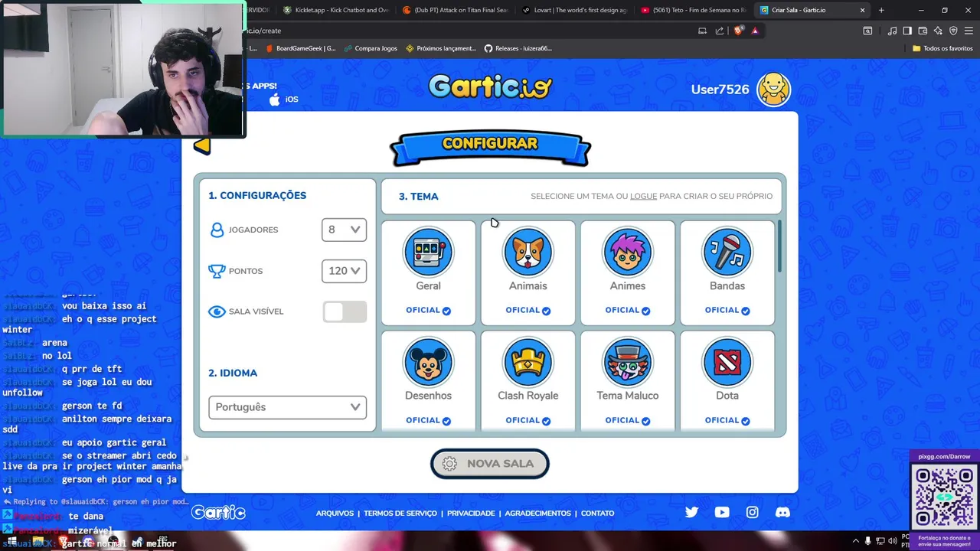This screenshot has height=551, width=980.
Task: Open the Jogadores dropdown showing 8
Action: pyautogui.click(x=344, y=230)
